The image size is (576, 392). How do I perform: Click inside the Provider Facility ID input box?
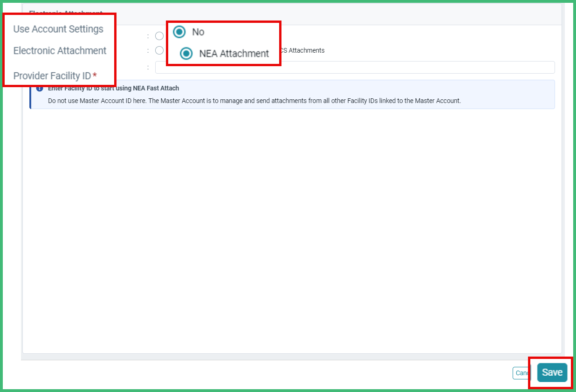coord(354,67)
